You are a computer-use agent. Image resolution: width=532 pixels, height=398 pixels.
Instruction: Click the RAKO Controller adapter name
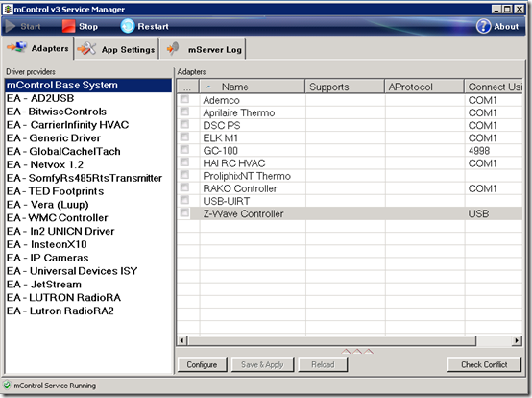[x=240, y=188]
